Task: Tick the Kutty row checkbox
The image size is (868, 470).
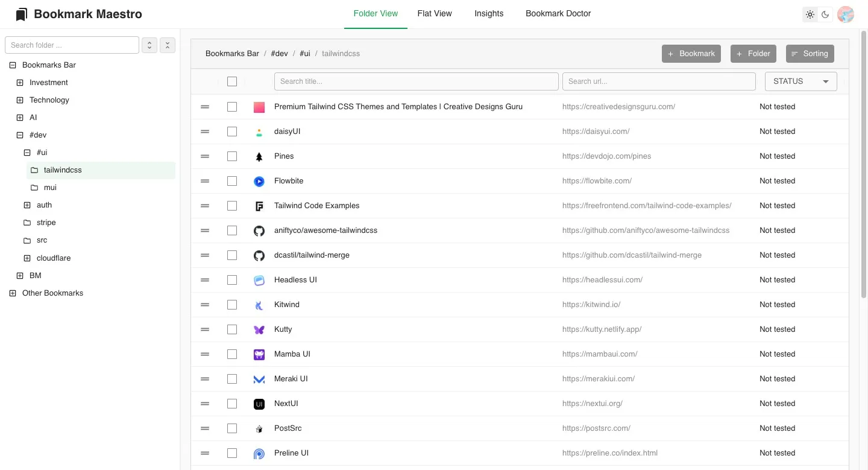Action: point(232,329)
